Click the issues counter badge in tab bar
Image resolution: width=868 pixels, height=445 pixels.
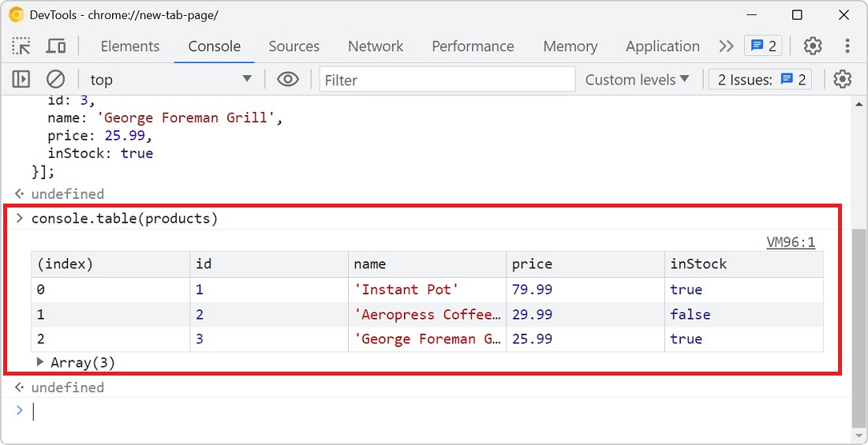click(763, 47)
